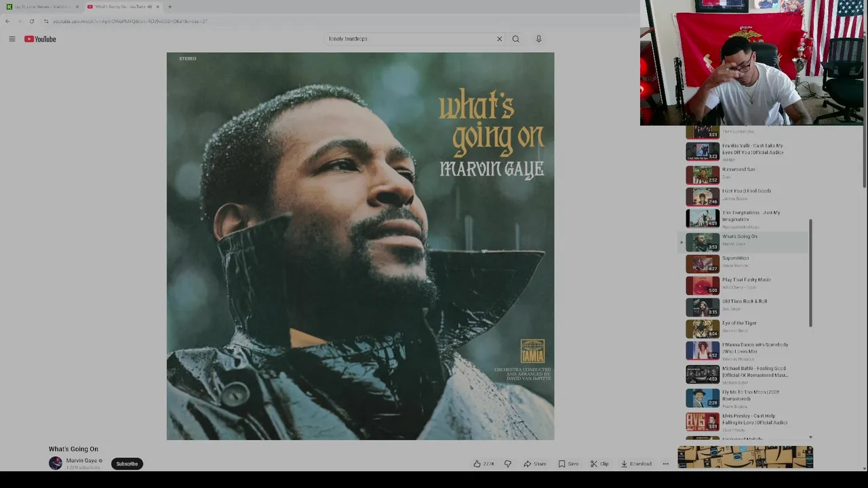868x488 pixels.
Task: Clip the video with scissors button
Action: (x=599, y=464)
